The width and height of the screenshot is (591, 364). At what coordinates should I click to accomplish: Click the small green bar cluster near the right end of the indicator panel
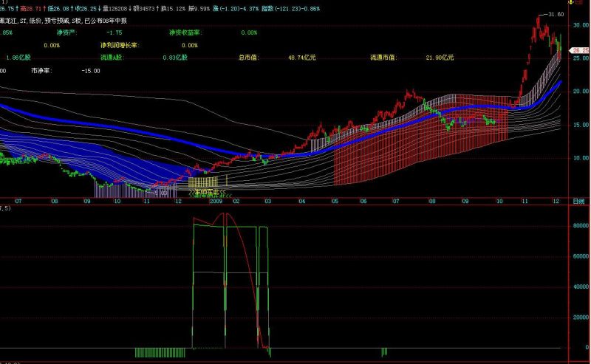tap(384, 352)
